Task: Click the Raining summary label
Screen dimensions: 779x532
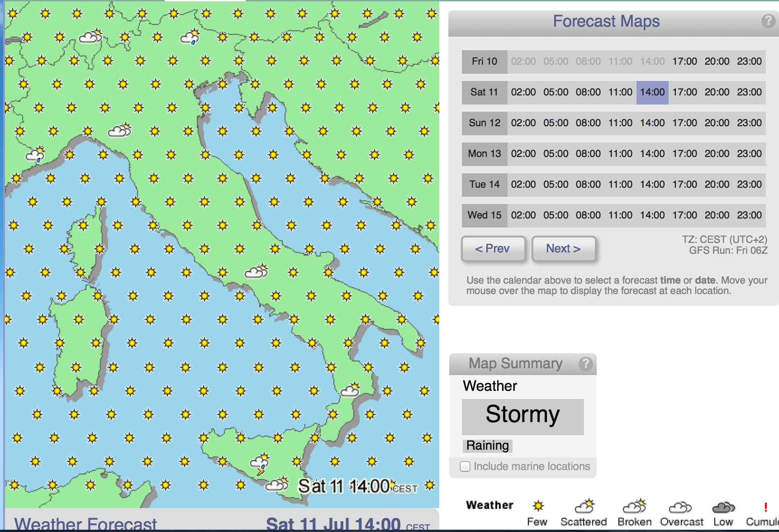Action: point(487,446)
